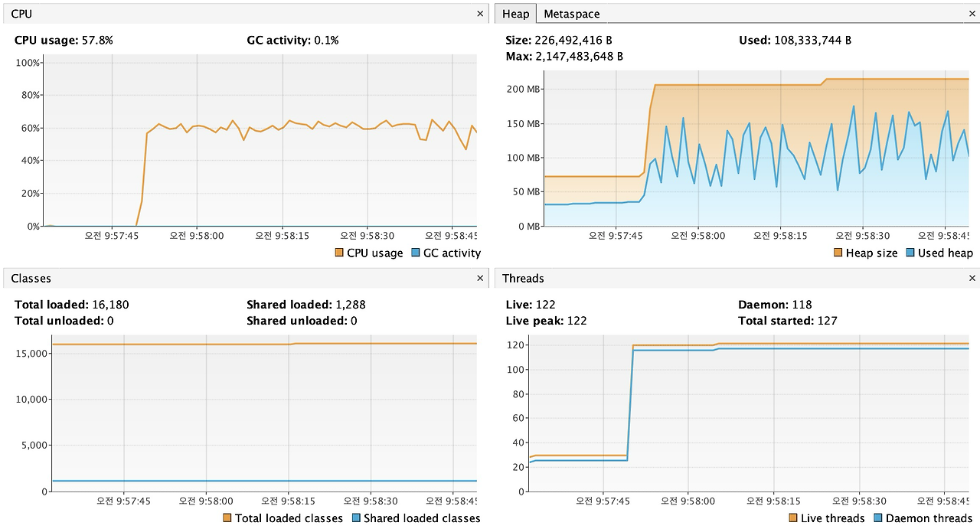Click the orange CPU usage legend swatch
The image size is (980, 529).
pyautogui.click(x=339, y=253)
